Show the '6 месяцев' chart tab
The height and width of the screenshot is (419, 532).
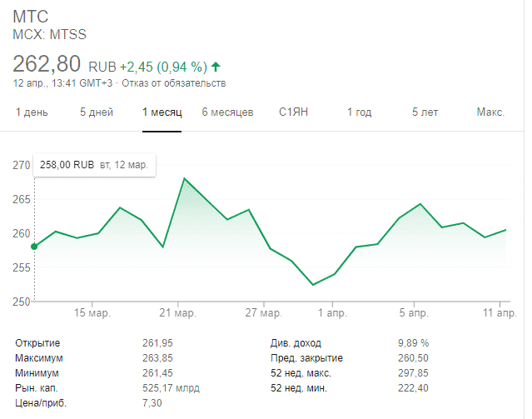[x=227, y=112]
